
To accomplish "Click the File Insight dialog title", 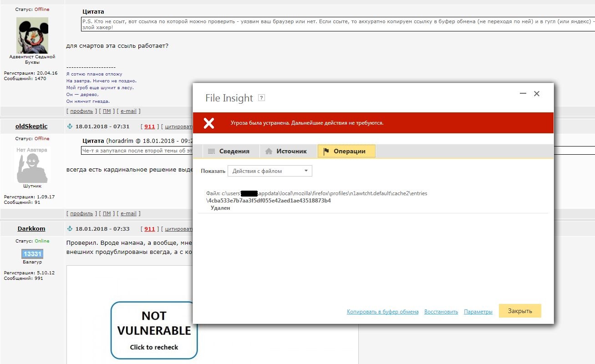I will (x=229, y=98).
